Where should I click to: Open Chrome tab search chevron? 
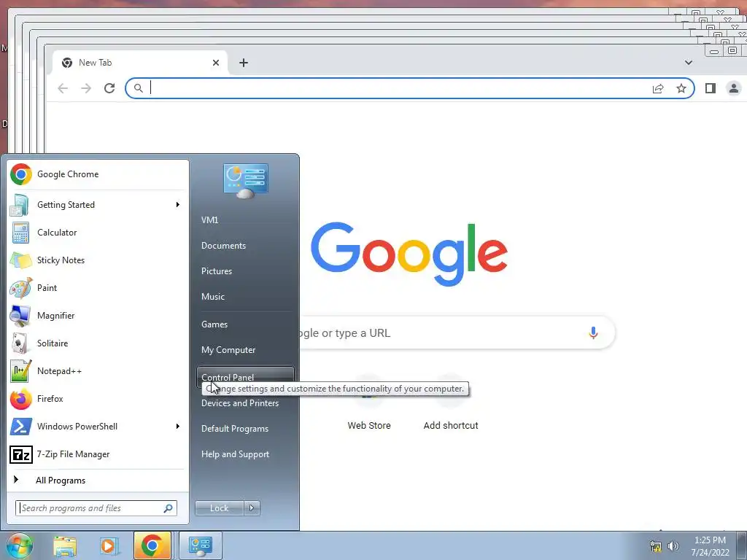[x=689, y=63]
